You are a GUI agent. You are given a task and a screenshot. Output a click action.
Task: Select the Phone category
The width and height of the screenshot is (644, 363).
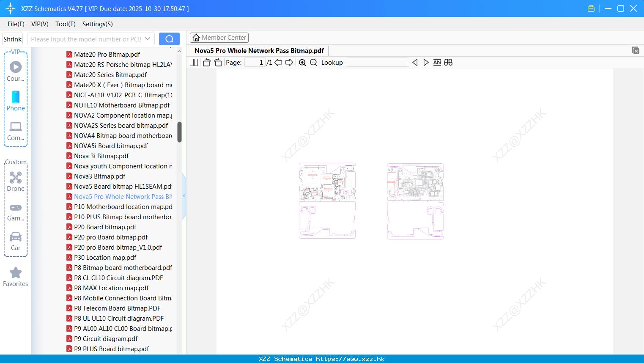click(x=16, y=101)
